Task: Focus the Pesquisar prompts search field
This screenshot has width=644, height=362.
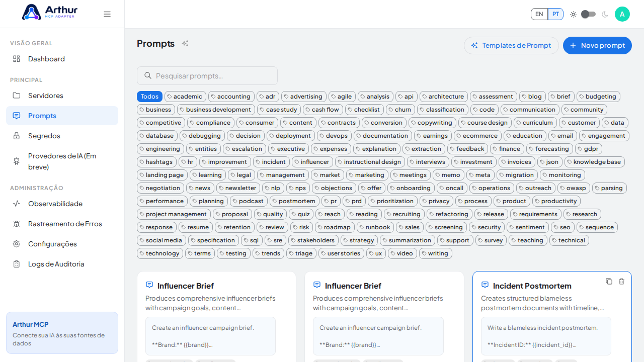Action: pyautogui.click(x=207, y=75)
